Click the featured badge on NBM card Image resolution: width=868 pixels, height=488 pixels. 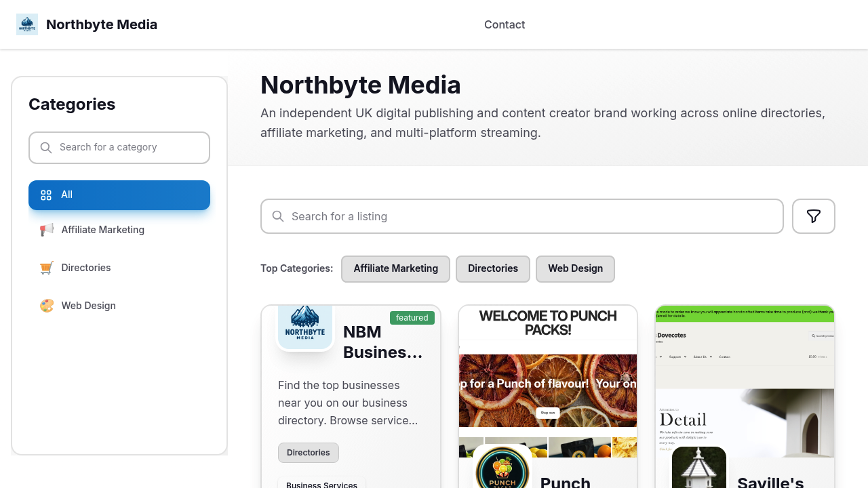pyautogui.click(x=412, y=318)
